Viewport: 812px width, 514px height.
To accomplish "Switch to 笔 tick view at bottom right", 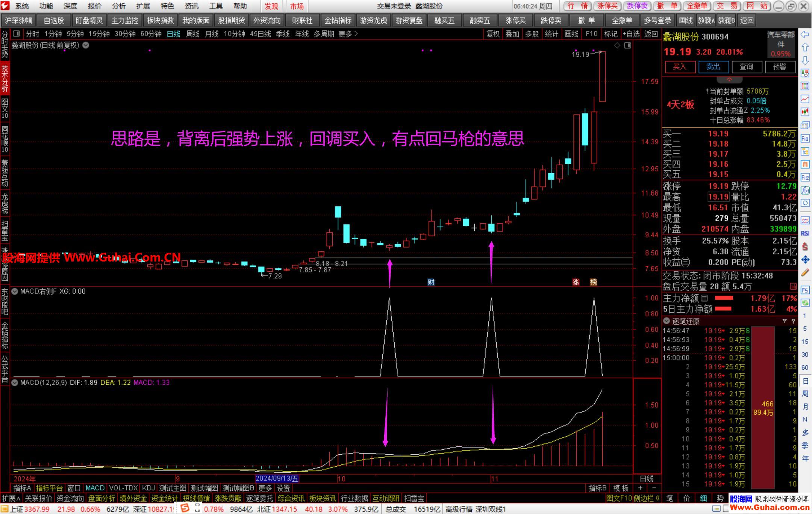I will tap(670, 498).
